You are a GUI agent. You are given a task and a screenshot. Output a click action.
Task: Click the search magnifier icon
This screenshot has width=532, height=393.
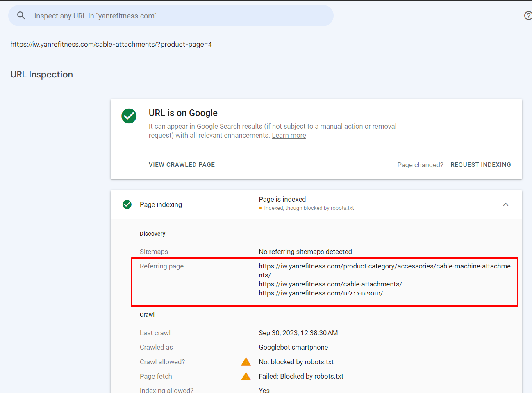[x=21, y=16]
